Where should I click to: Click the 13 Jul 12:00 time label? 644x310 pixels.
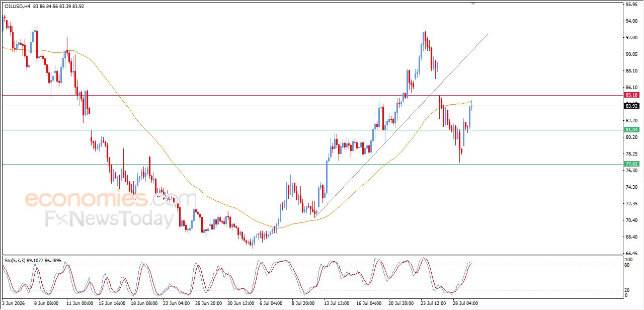pos(336,303)
